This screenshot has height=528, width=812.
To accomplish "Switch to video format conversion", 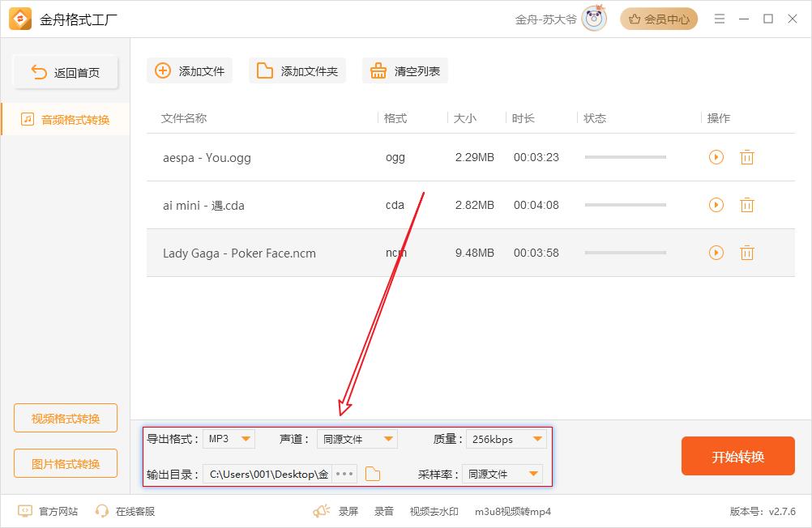I will [x=66, y=419].
